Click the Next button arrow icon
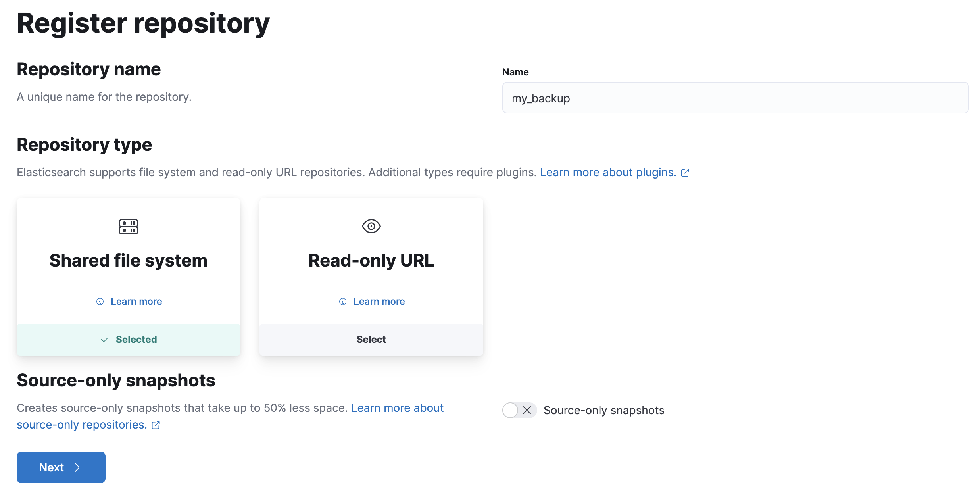Screen dimensions: 980x492 click(x=77, y=467)
